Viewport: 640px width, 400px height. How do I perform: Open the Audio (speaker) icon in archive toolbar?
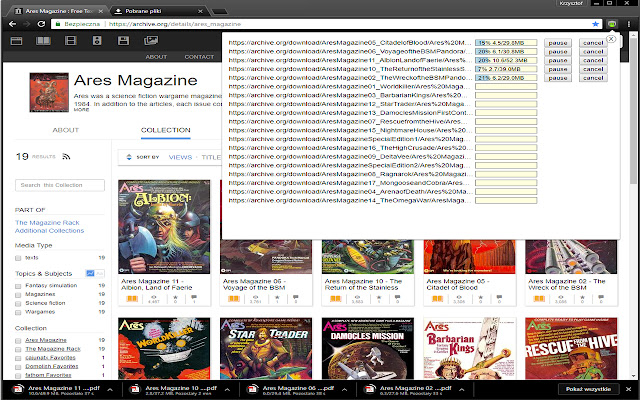pyautogui.click(x=97, y=41)
